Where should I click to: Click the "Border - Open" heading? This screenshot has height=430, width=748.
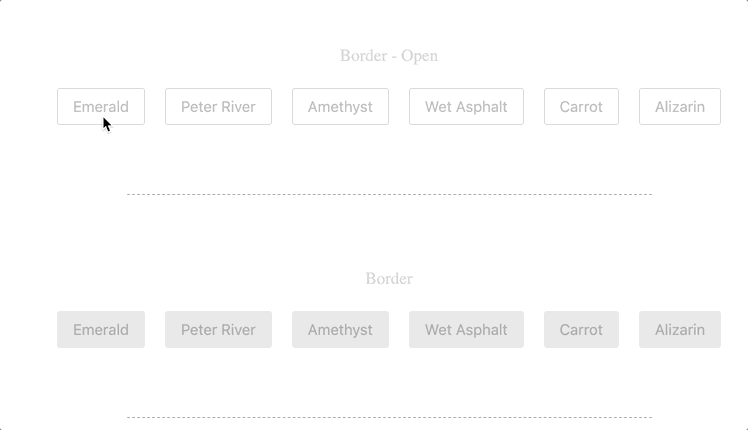[388, 56]
